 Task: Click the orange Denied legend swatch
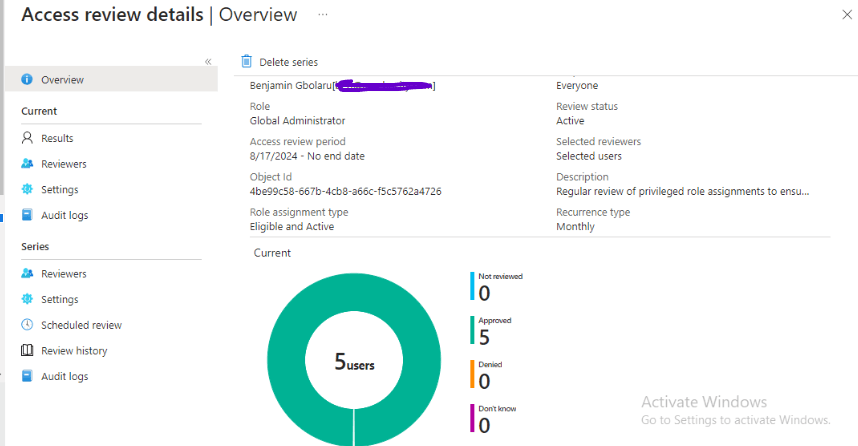click(x=472, y=374)
